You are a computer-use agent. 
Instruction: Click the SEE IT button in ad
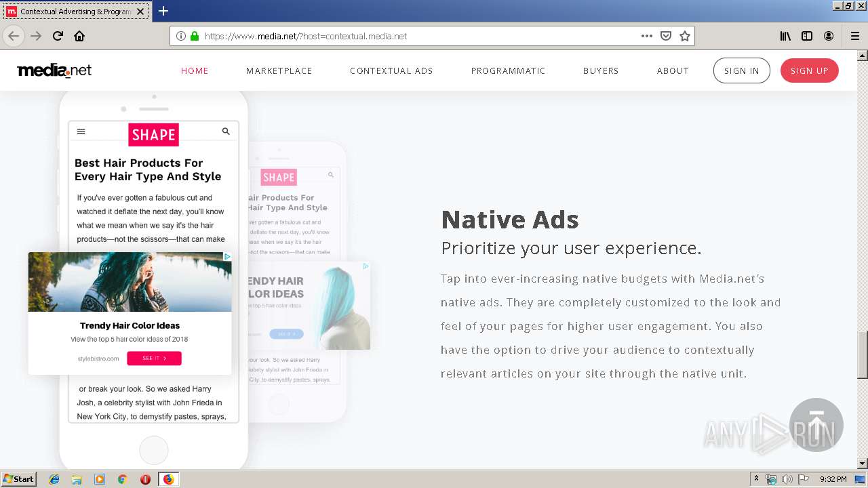154,358
